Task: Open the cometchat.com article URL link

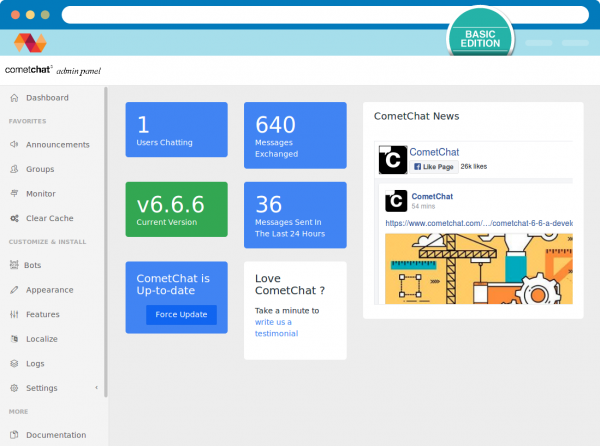Action: [479, 223]
